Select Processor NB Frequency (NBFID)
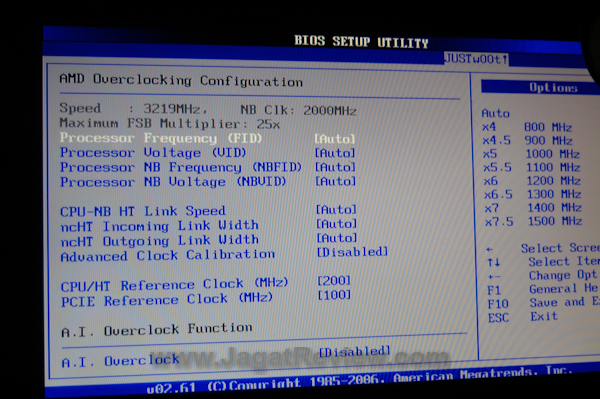 pos(181,167)
